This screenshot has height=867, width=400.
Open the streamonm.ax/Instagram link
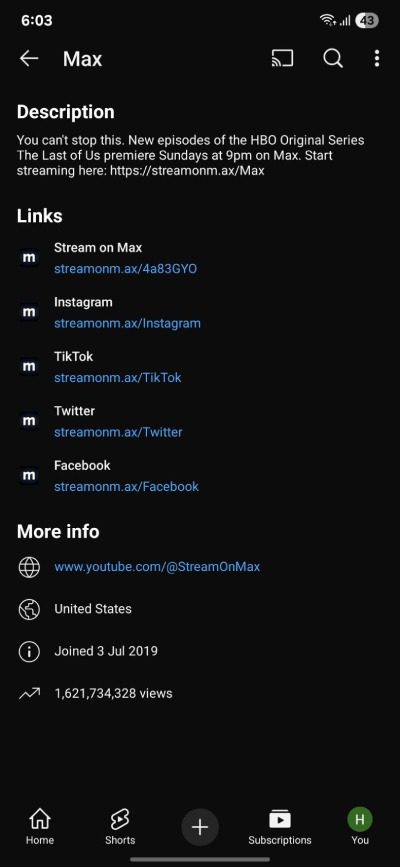[127, 323]
